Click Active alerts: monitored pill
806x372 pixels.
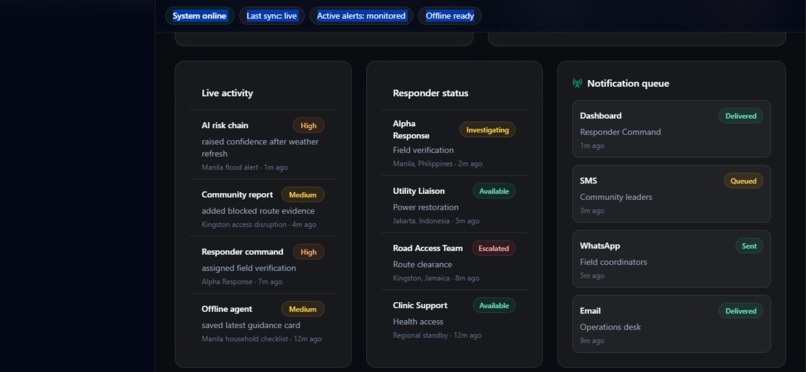(361, 16)
